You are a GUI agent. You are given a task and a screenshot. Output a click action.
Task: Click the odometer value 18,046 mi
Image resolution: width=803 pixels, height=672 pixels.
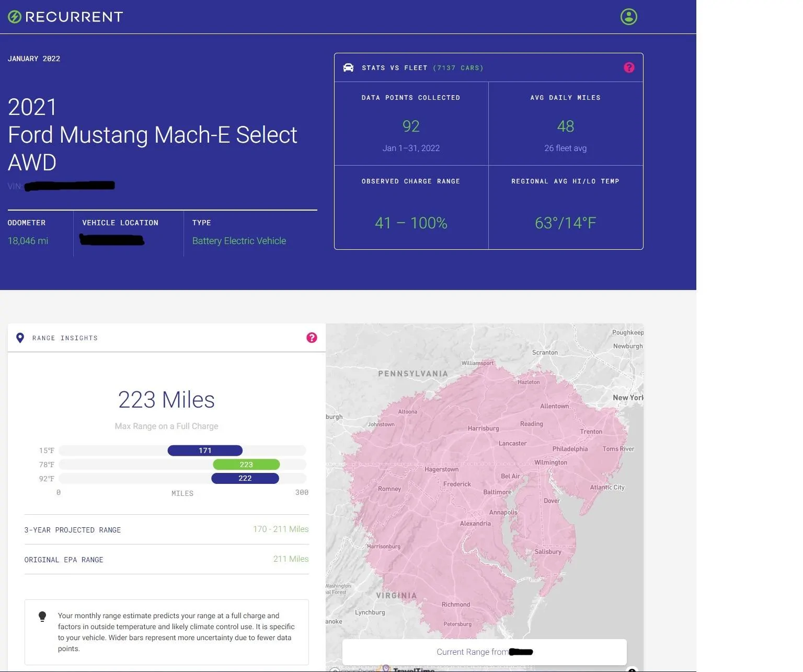tap(28, 241)
